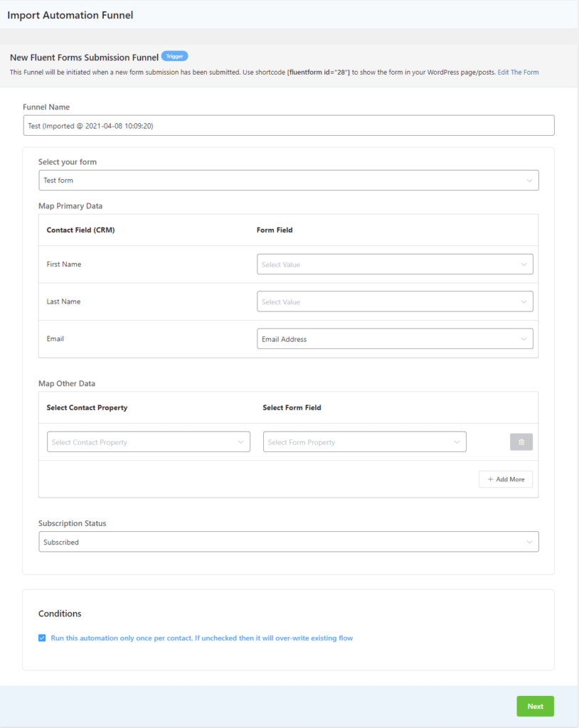Open the Edit The Form link
Screen dimensions: 579x728
(518, 73)
